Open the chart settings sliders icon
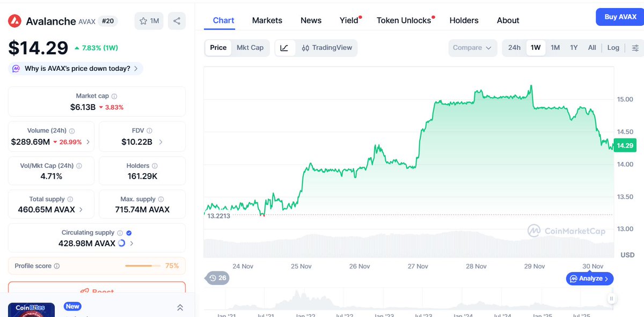 pyautogui.click(x=635, y=48)
